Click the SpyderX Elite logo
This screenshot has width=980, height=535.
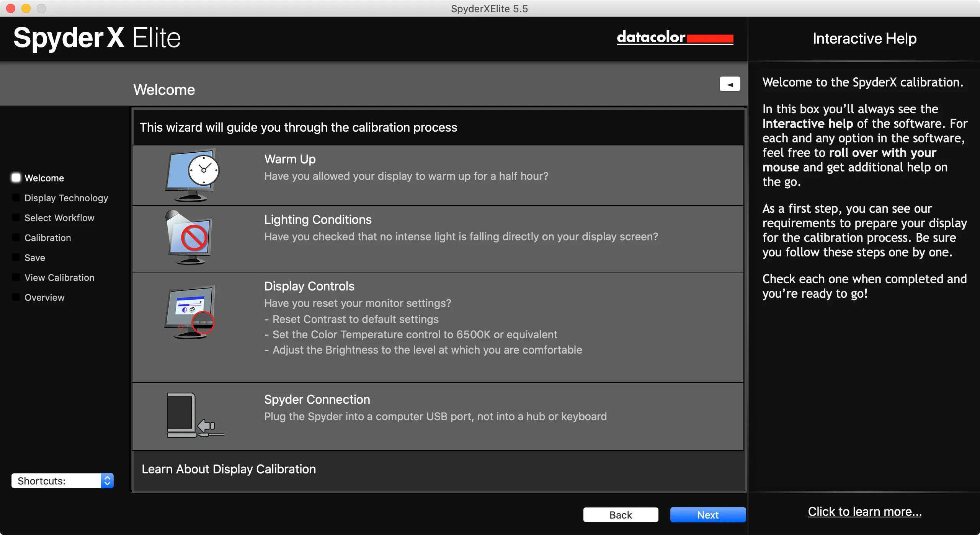click(x=97, y=38)
